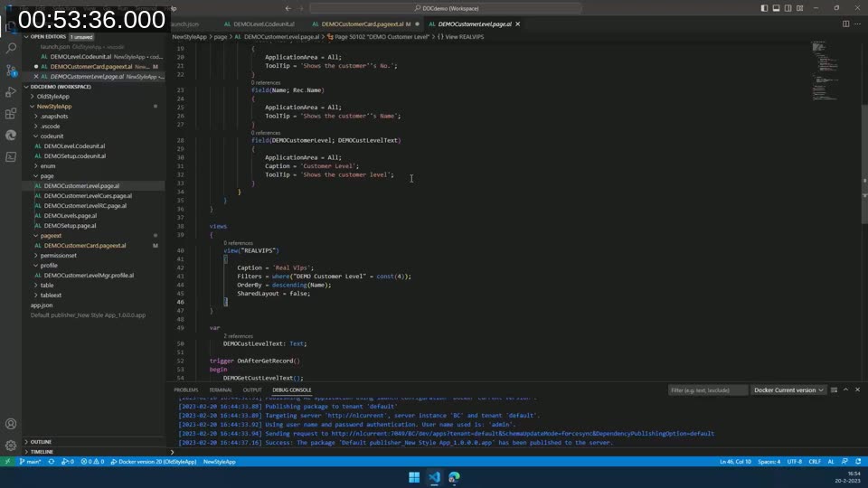Click the CRLF end-of-line status item
Viewport: 868px width, 488px height.
coord(815,462)
